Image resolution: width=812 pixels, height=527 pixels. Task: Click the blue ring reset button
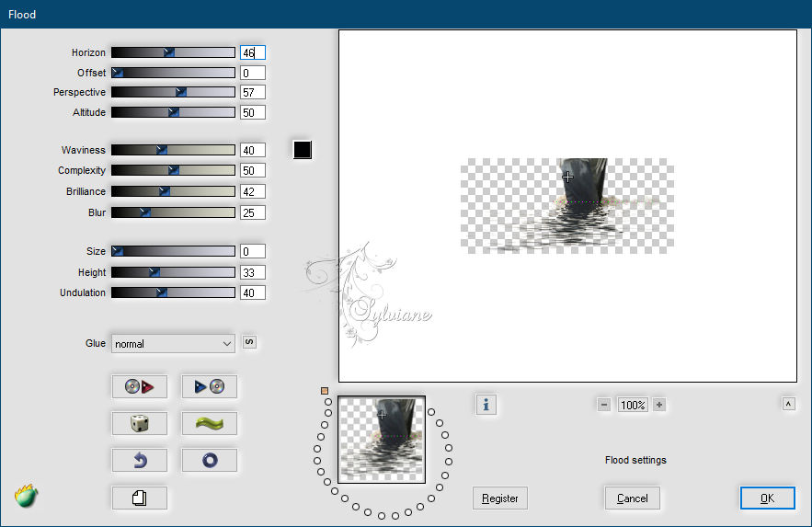tap(210, 460)
